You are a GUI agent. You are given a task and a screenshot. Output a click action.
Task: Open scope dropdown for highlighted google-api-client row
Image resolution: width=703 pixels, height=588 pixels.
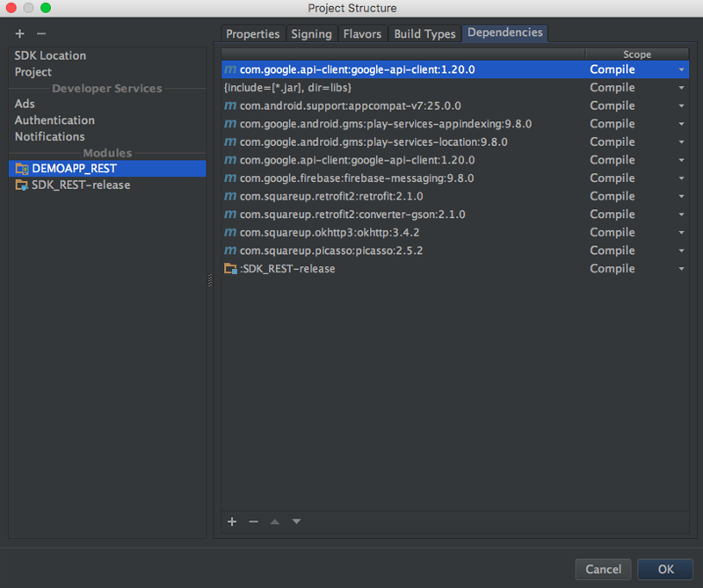[x=682, y=69]
